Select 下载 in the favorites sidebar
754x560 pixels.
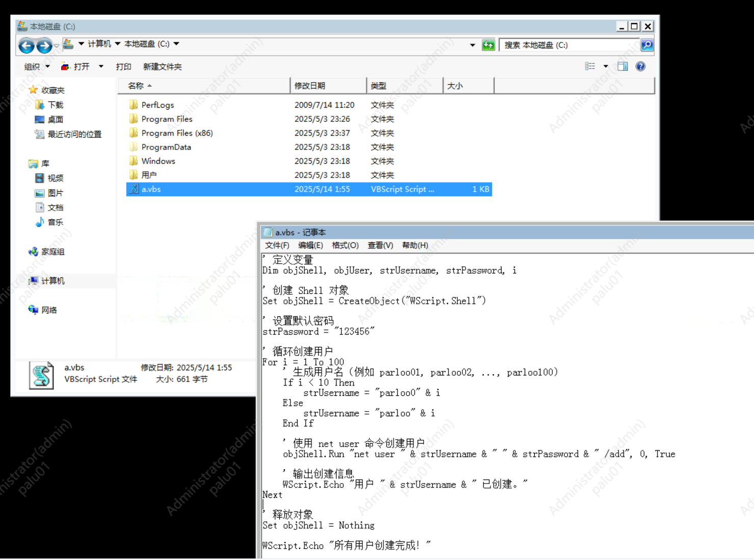55,105
